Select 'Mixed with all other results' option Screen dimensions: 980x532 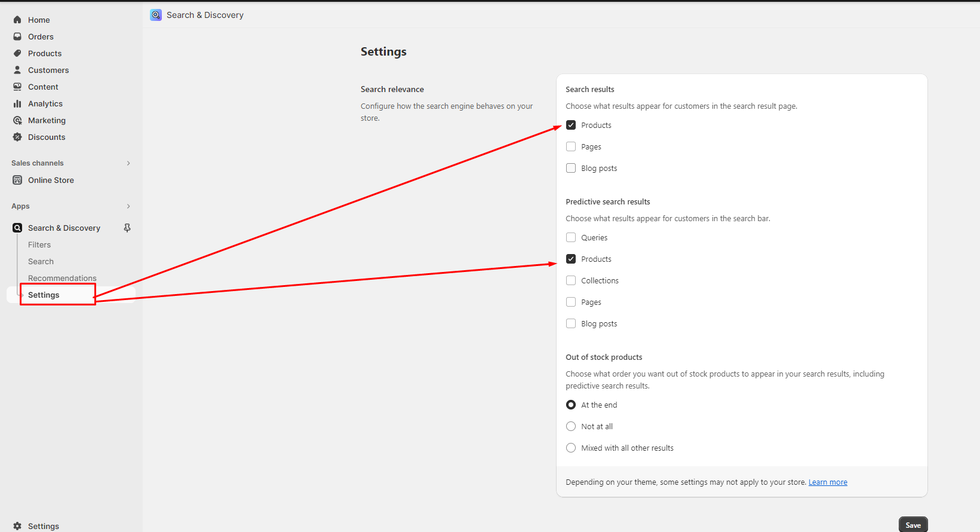(571, 448)
